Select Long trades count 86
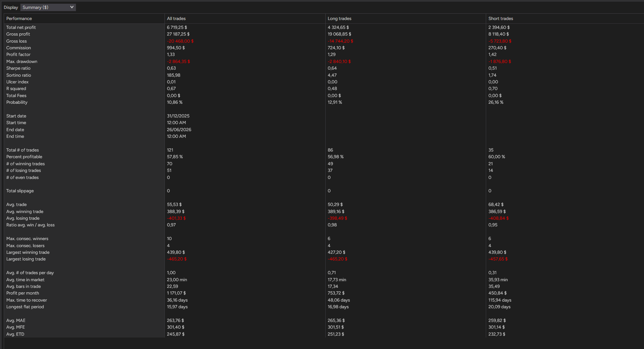This screenshot has width=644, height=349. coord(331,150)
